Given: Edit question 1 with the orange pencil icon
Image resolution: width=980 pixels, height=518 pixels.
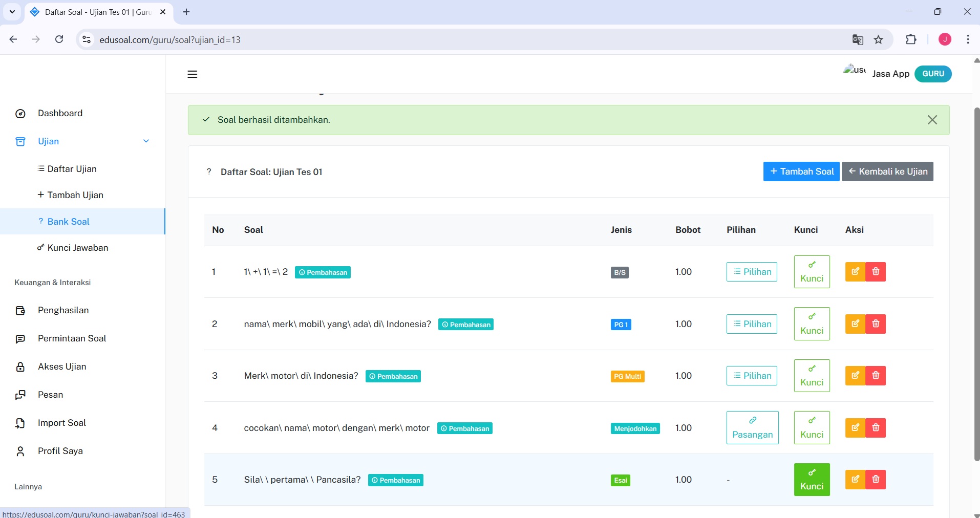Looking at the screenshot, I should [855, 272].
